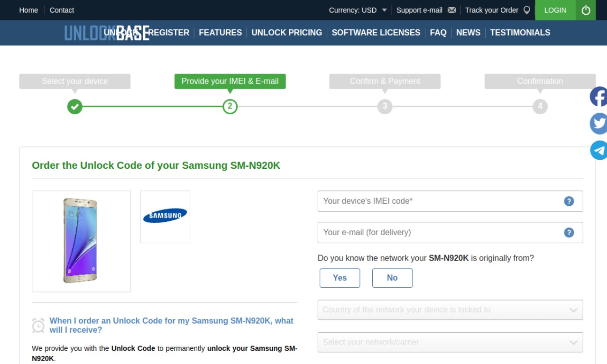
Task: Click the green LOGIN button
Action: tap(555, 10)
